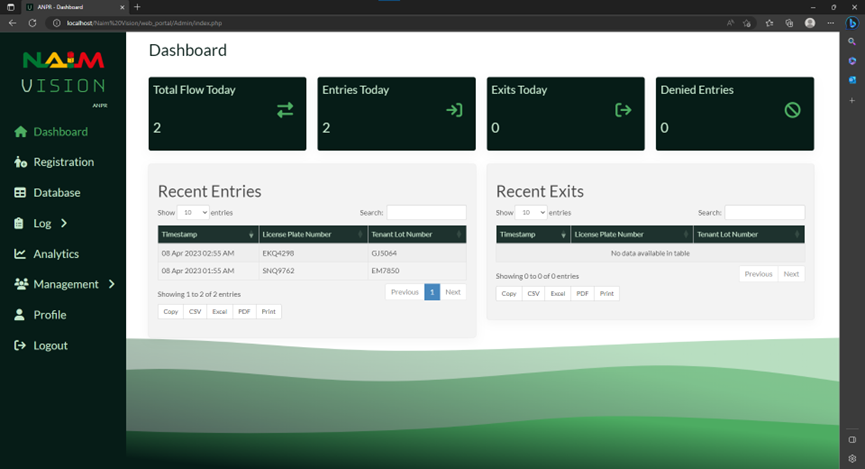Copy the Recent Exits table
865x469 pixels.
(509, 294)
